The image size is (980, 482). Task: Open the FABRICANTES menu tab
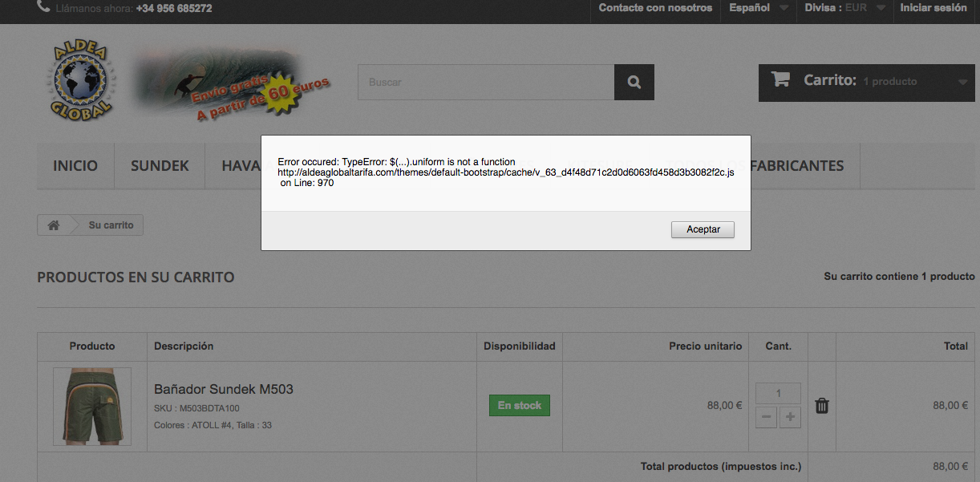click(x=796, y=166)
